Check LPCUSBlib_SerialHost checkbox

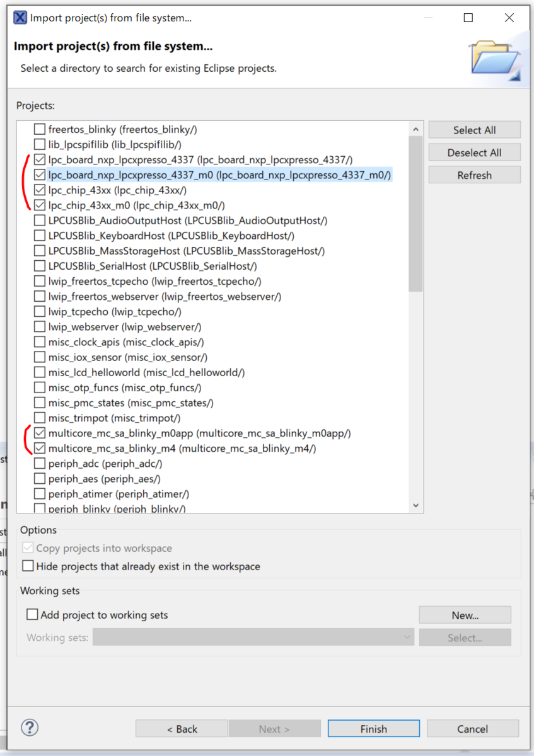pos(40,266)
